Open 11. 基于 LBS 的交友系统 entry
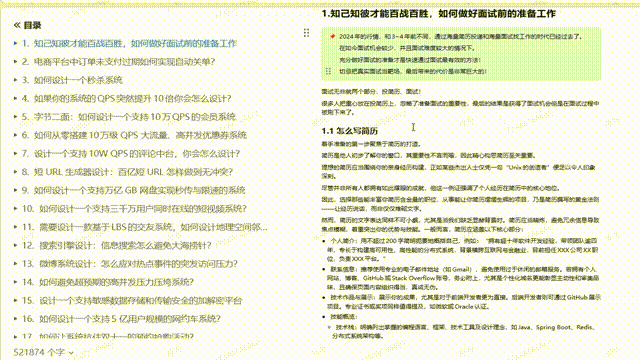The width and height of the screenshot is (640, 360). tap(144, 227)
